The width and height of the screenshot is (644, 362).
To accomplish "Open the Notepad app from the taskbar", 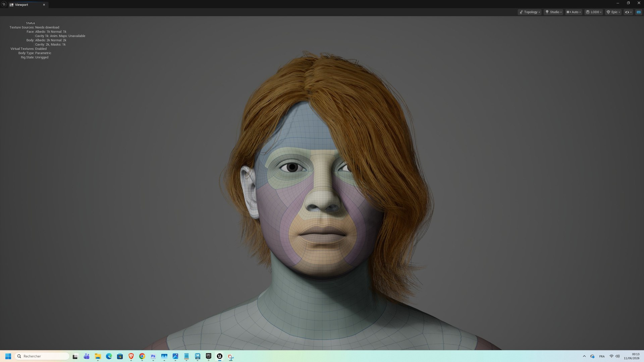I will point(186,356).
